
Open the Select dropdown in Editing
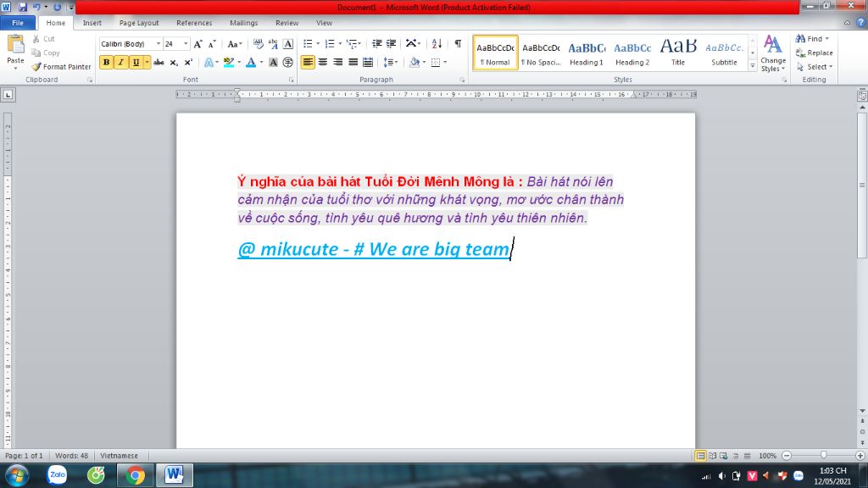click(815, 66)
